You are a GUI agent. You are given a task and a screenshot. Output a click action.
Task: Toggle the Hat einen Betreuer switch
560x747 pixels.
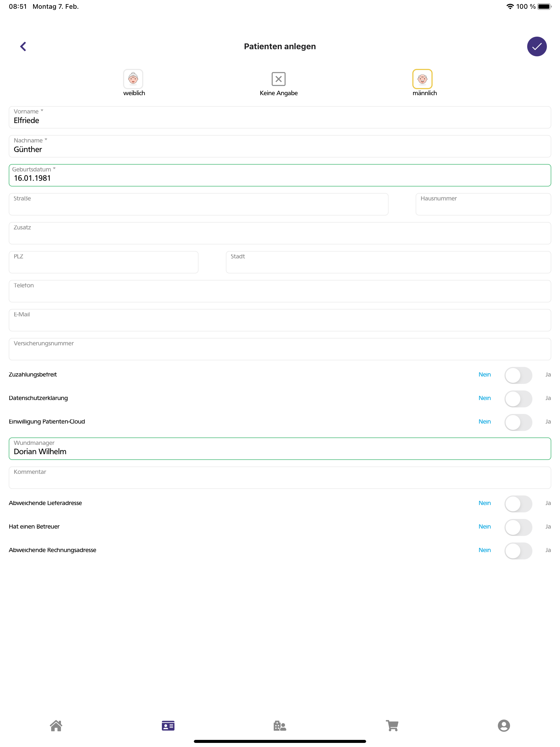518,527
